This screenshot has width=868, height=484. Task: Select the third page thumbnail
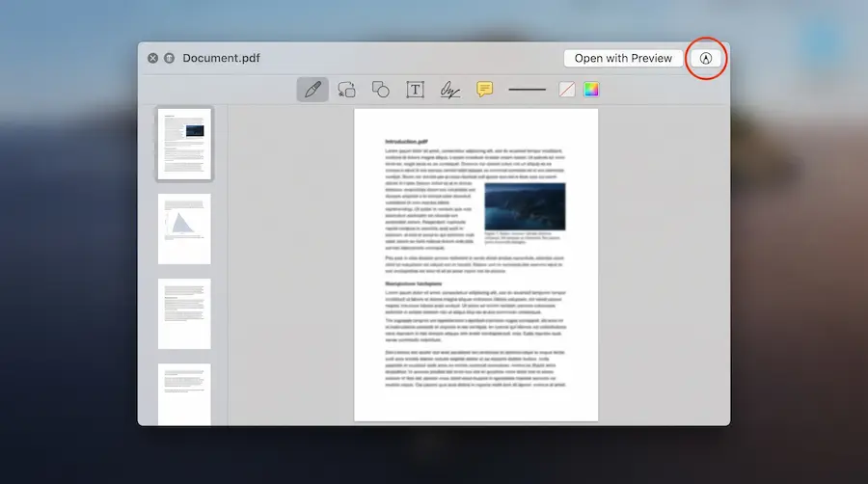pos(184,313)
